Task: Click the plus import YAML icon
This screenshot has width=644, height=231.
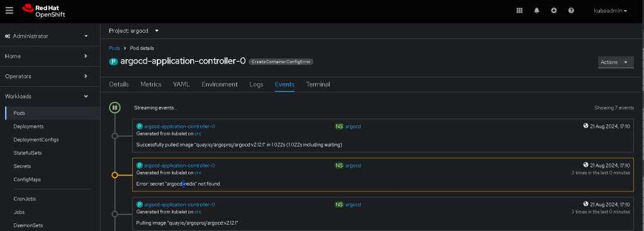Action: click(553, 11)
